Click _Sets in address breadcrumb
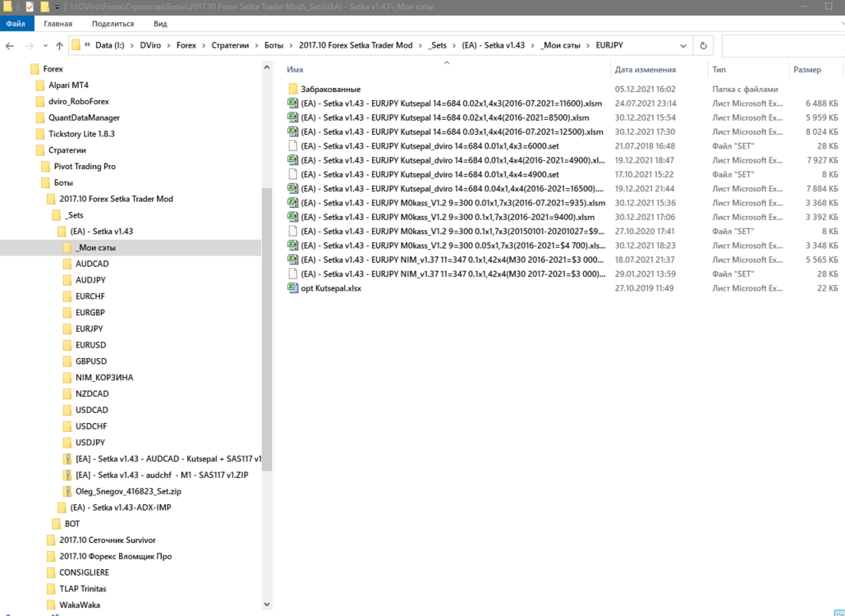Image resolution: width=845 pixels, height=616 pixels. click(x=438, y=45)
